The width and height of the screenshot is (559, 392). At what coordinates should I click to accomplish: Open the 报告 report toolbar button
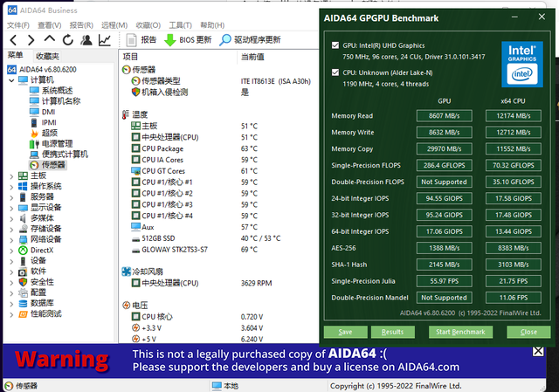(x=141, y=40)
